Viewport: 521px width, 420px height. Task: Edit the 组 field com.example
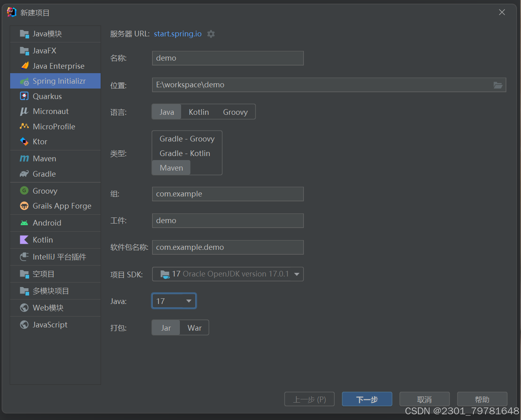228,194
